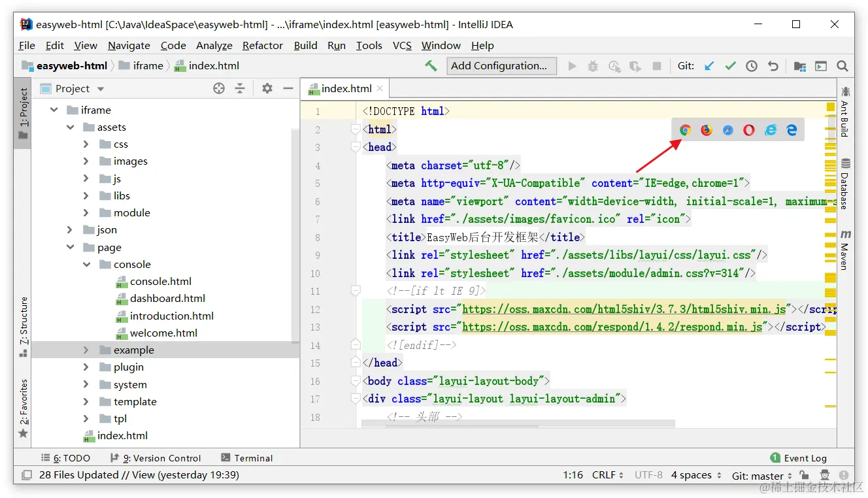Viewport: 868px width, 498px height.
Task: Open Project panel settings gear
Action: (x=267, y=88)
